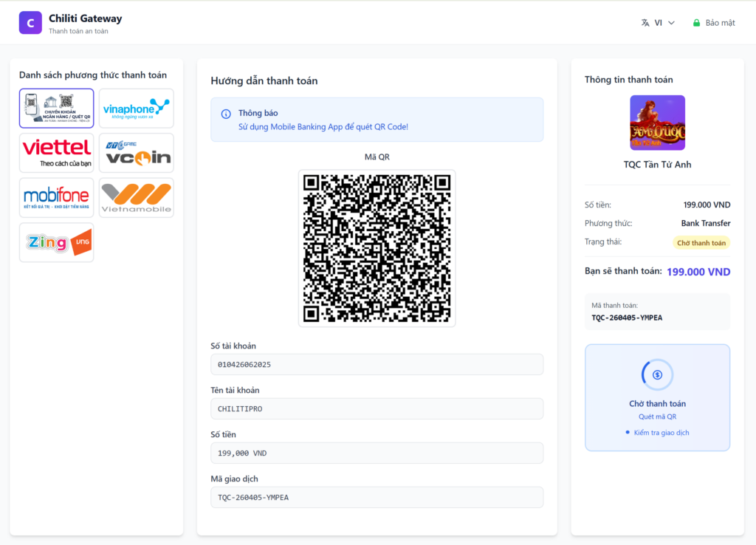Choose Viettel card payment option
The width and height of the screenshot is (756, 545).
click(x=57, y=153)
